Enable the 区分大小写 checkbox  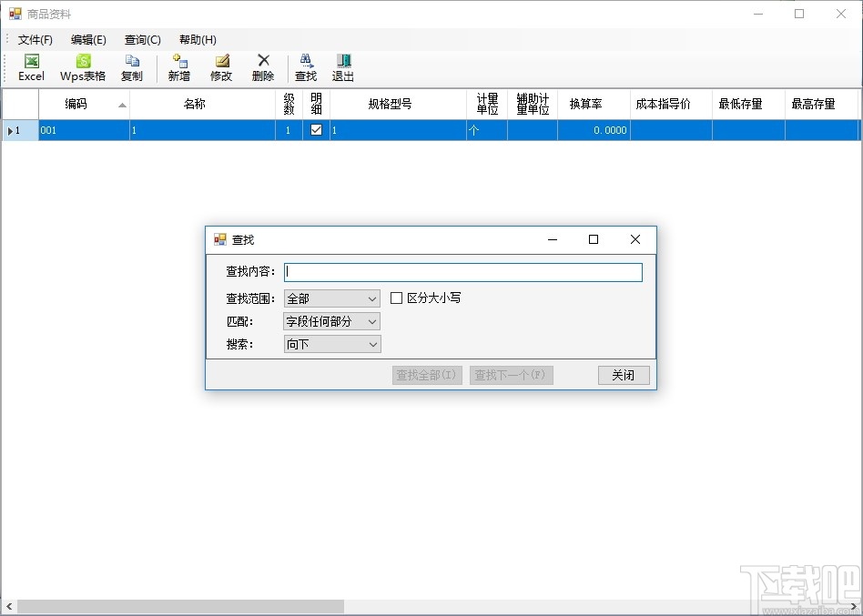click(x=397, y=298)
